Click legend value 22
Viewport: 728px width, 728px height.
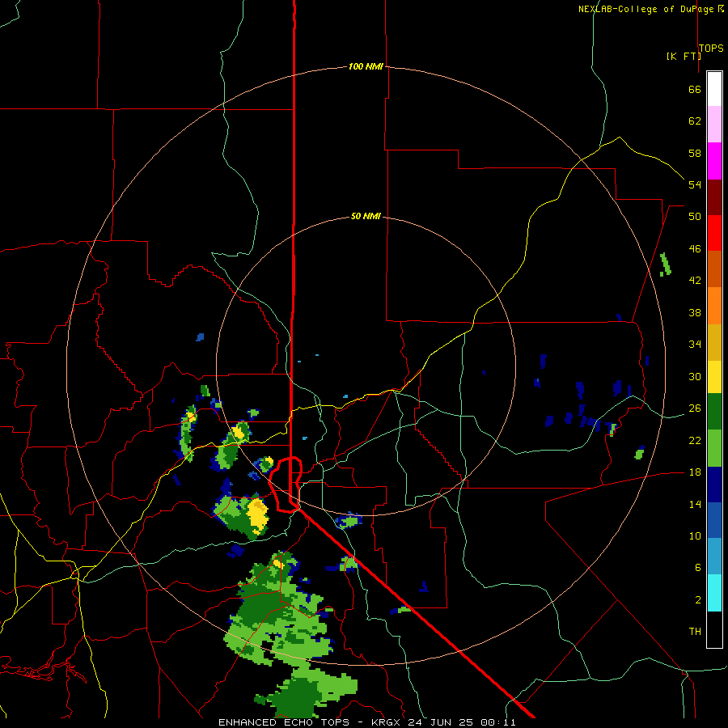click(x=695, y=441)
